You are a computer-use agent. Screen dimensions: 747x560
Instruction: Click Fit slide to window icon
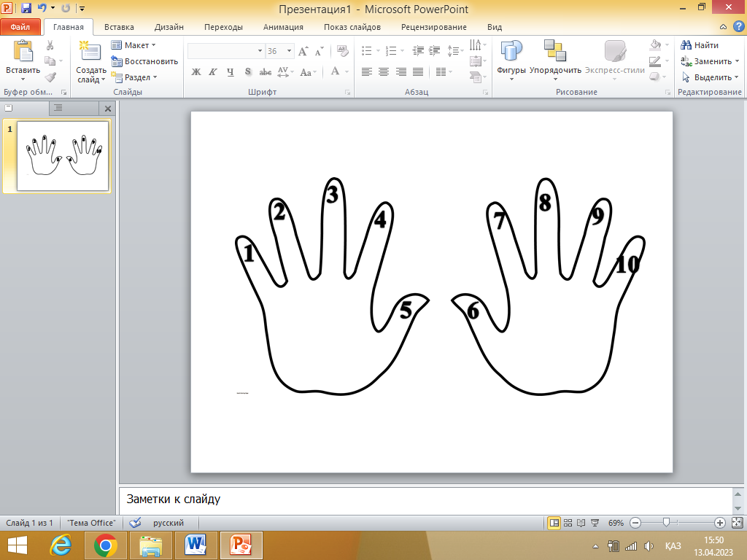[736, 523]
